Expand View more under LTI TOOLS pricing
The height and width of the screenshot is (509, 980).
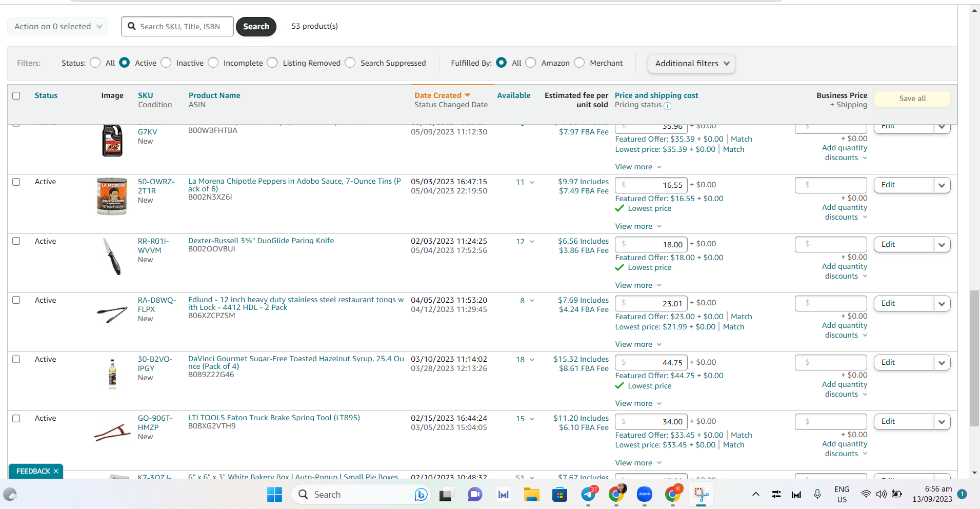pyautogui.click(x=638, y=463)
